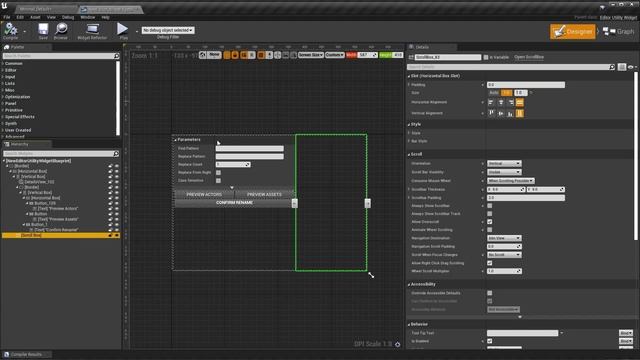Switch to Designer mode

573,31
